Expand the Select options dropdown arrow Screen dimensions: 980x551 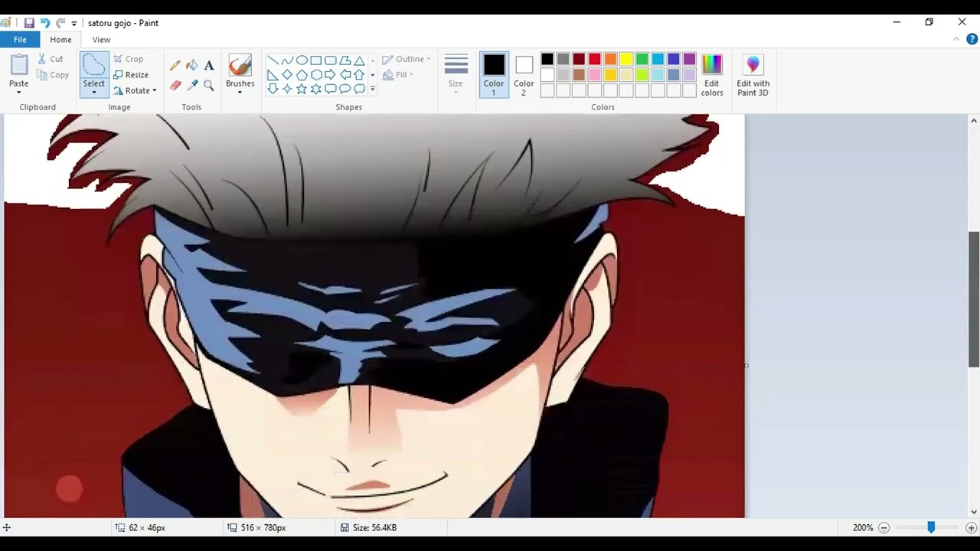pyautogui.click(x=94, y=93)
